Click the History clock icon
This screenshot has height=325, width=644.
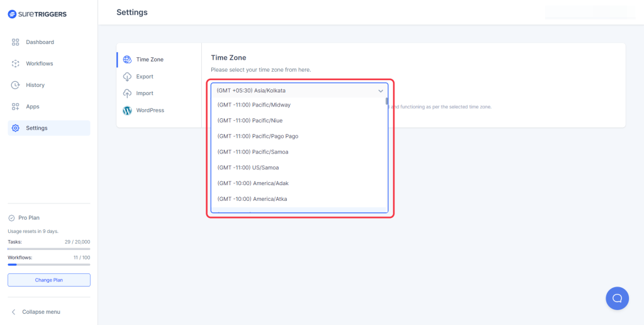point(16,85)
